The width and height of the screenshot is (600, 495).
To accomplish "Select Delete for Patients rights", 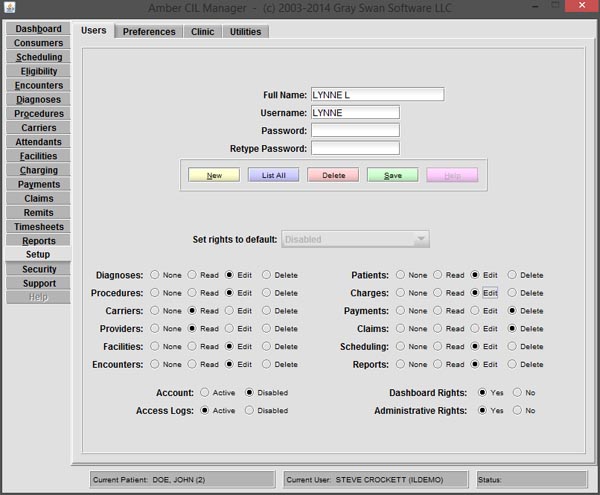I will click(512, 275).
